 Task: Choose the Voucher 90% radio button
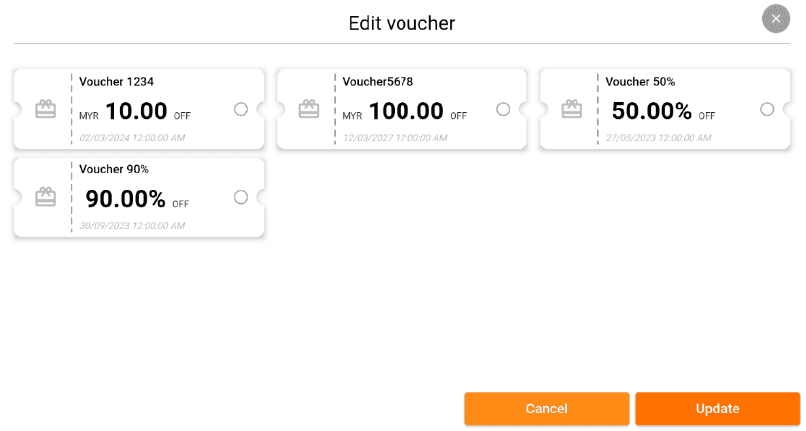241,197
